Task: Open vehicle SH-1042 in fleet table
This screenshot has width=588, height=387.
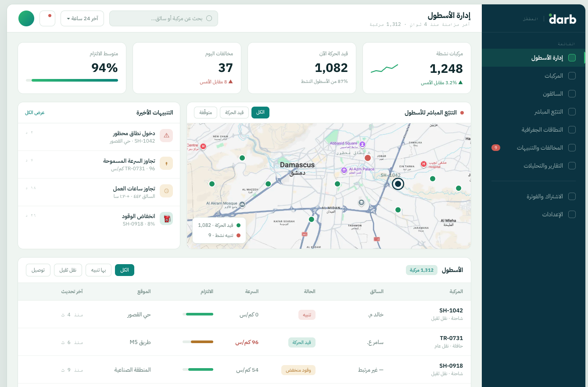Action: [244, 314]
